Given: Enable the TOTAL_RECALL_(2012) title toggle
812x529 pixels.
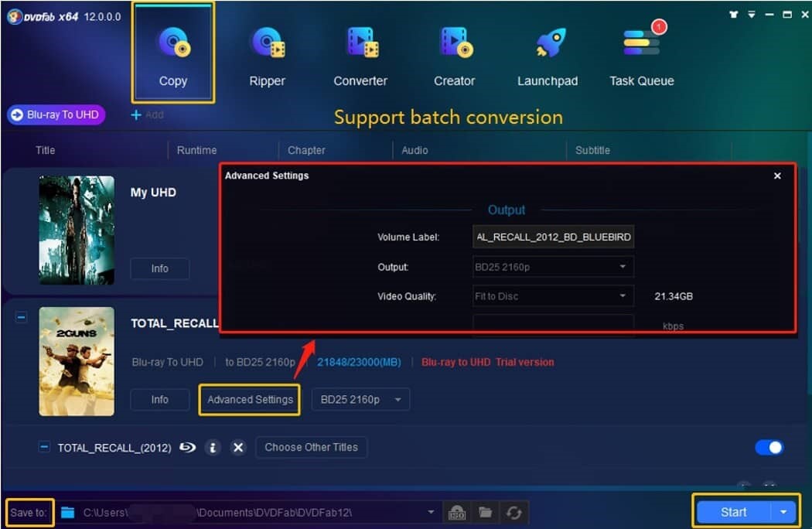Looking at the screenshot, I should tap(769, 447).
